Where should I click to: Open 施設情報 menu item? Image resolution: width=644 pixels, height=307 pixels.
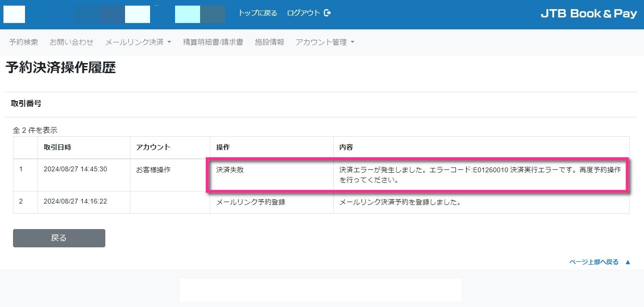tap(269, 42)
